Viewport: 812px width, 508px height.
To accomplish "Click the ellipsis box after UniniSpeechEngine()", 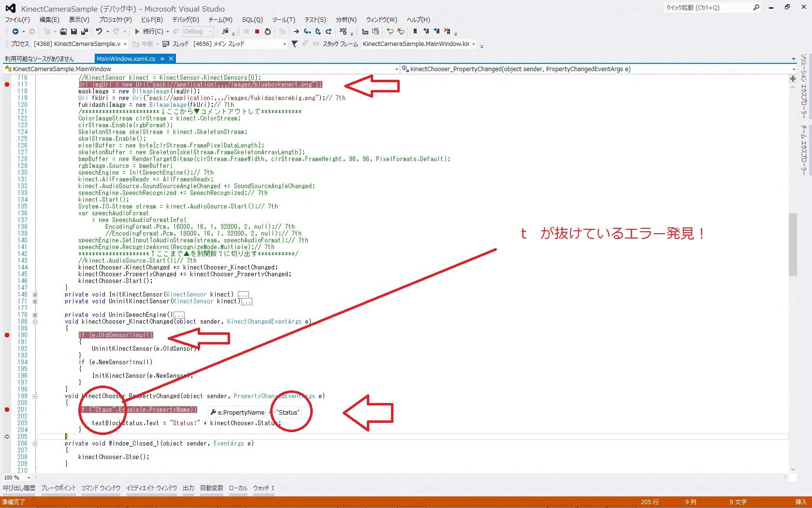I will [179, 315].
